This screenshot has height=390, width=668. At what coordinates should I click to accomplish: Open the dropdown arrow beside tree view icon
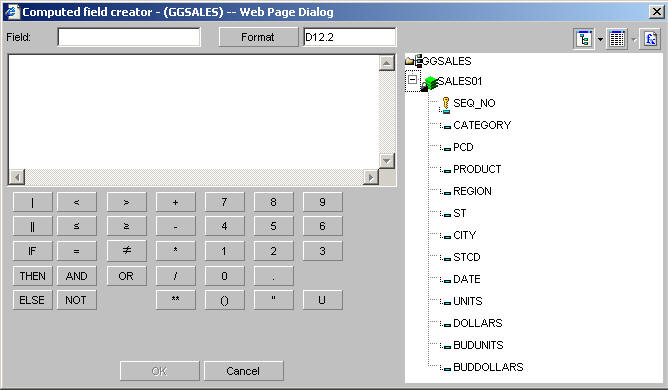(x=600, y=39)
